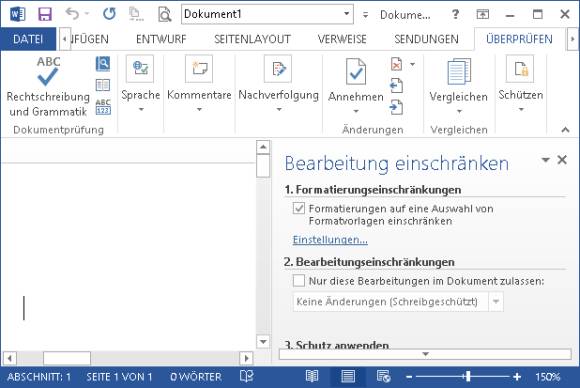Go to the next change
This screenshot has height=388, width=580.
click(396, 108)
